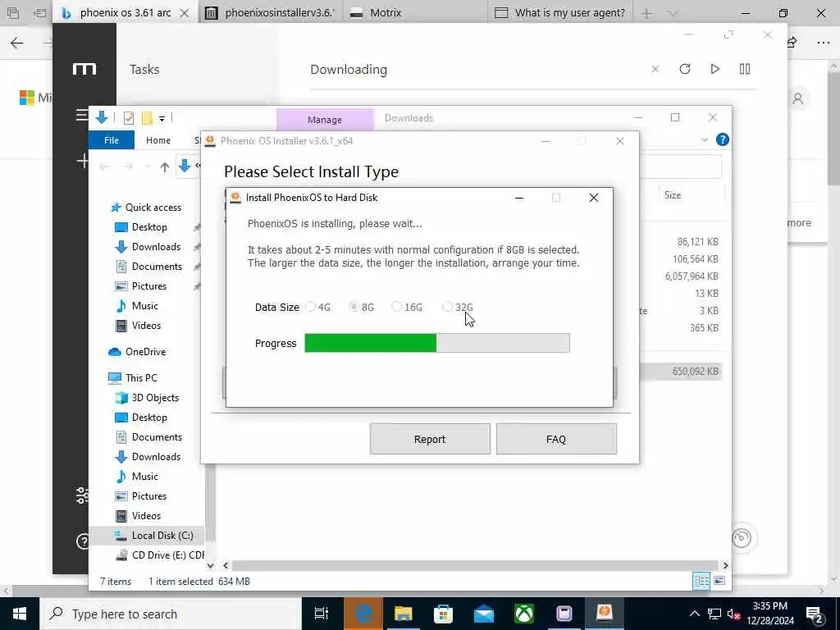
Task: Switch to large icons view in status bar
Action: (x=719, y=582)
